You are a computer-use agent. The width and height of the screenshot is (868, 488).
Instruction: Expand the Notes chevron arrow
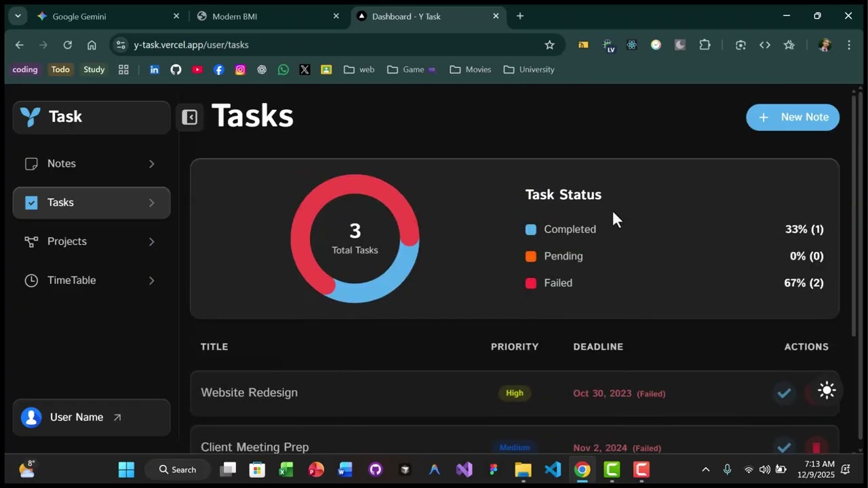151,164
